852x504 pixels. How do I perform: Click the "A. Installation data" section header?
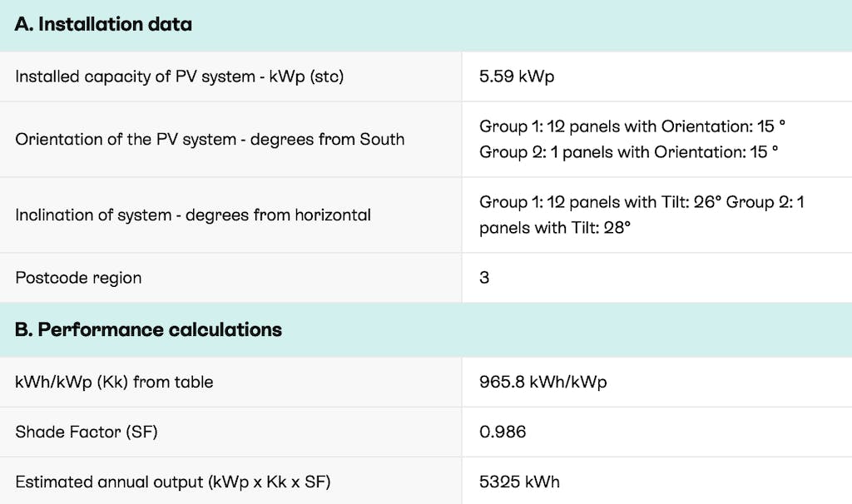(103, 25)
